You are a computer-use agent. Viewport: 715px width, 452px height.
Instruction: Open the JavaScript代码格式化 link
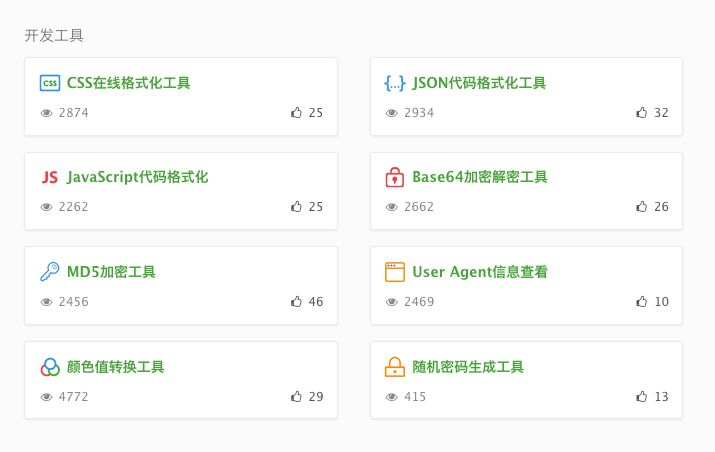(137, 177)
